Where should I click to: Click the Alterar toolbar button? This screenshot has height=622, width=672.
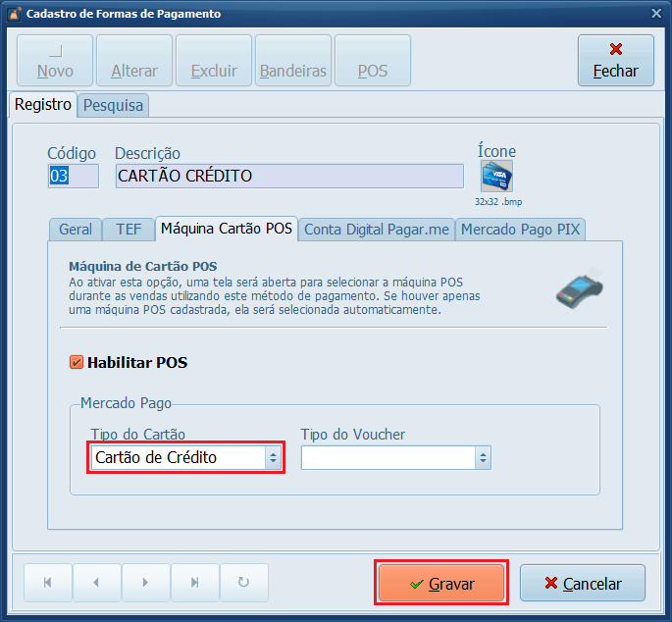[134, 61]
